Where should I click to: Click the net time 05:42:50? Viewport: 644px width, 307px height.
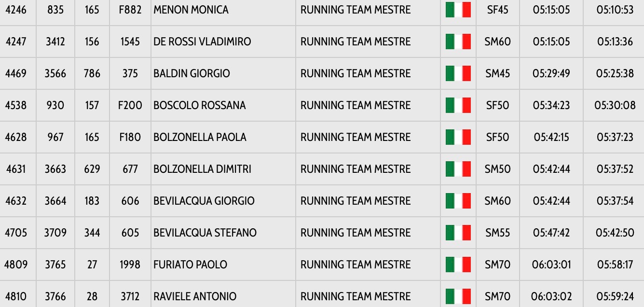pos(615,233)
